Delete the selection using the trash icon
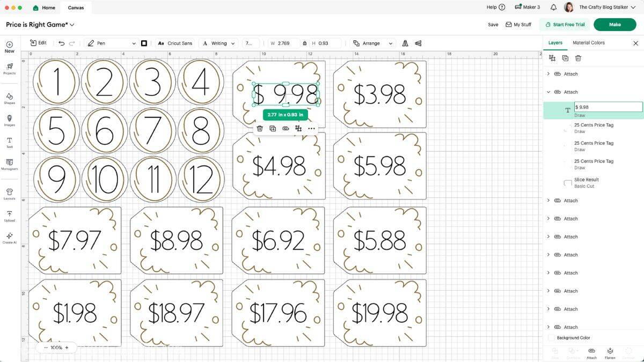 [x=260, y=128]
